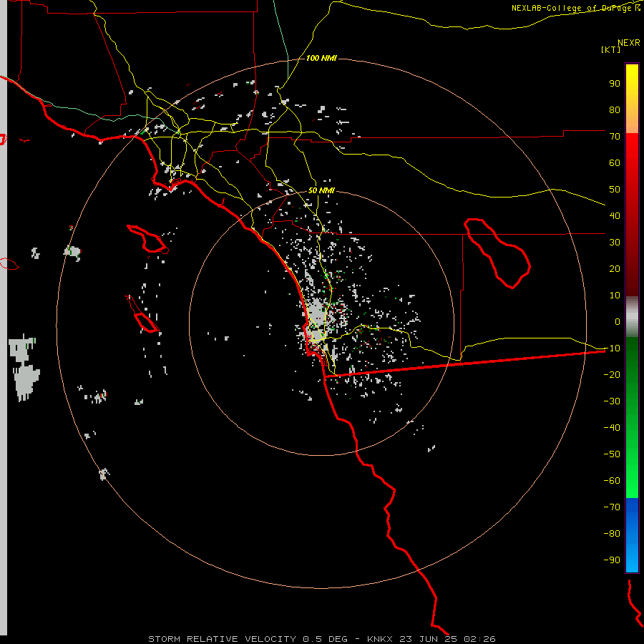
Task: Click the [KT] units label
Action: pyautogui.click(x=611, y=49)
